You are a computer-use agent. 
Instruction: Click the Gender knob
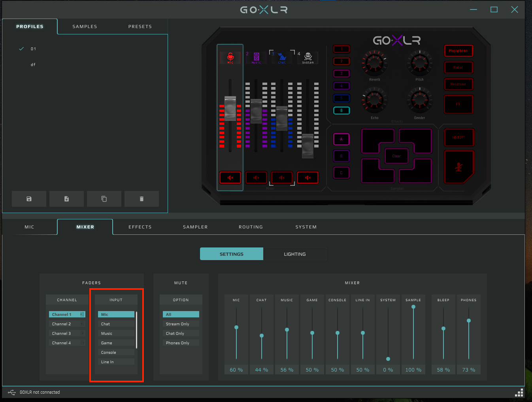pos(420,100)
